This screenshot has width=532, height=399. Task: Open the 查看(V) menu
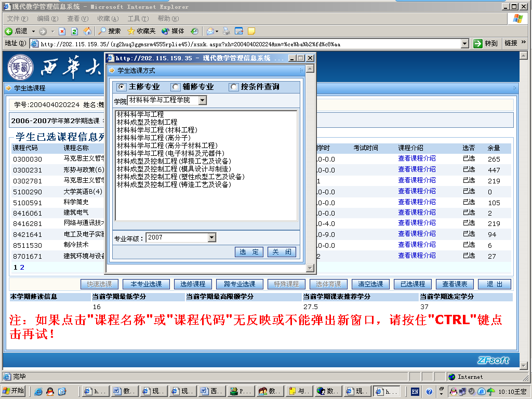[77, 19]
